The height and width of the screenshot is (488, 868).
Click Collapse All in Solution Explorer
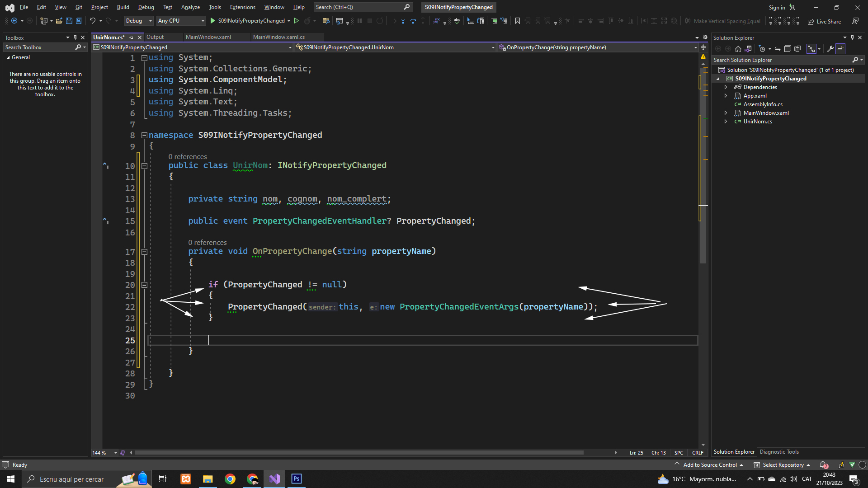point(787,49)
